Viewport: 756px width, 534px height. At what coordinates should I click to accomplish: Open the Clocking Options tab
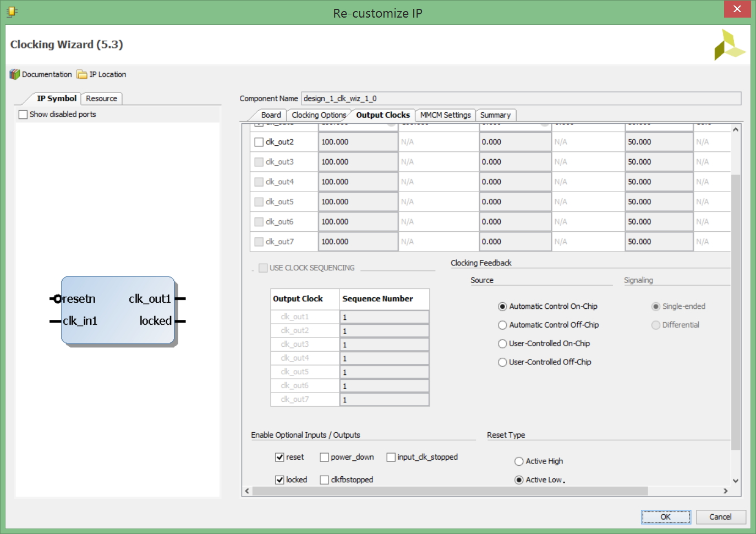tap(319, 115)
